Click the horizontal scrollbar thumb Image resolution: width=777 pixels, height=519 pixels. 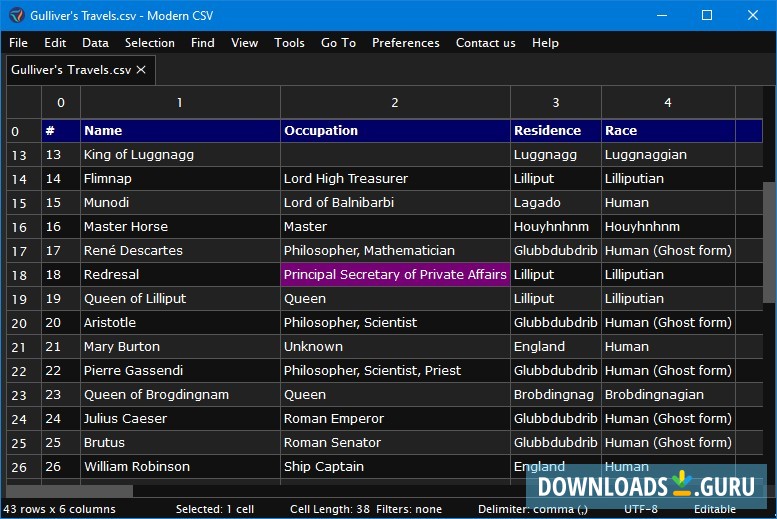pyautogui.click(x=70, y=491)
